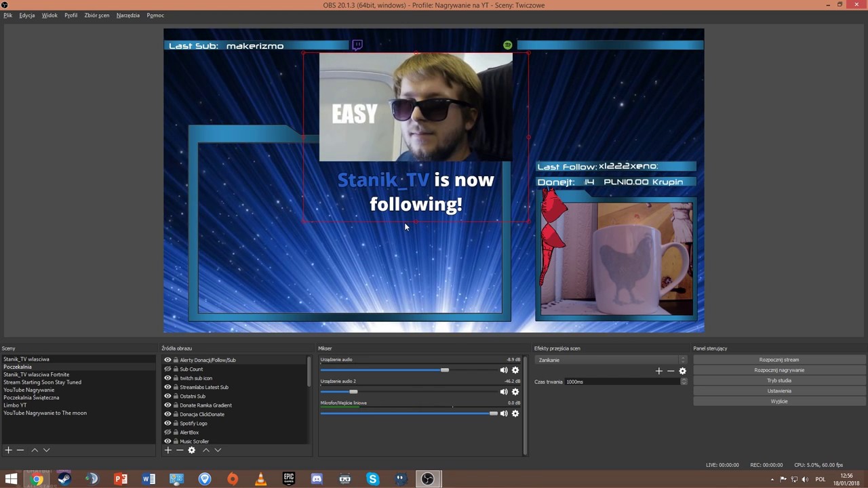
Task: Open settings gear for Urządzenie audio
Action: point(515,370)
